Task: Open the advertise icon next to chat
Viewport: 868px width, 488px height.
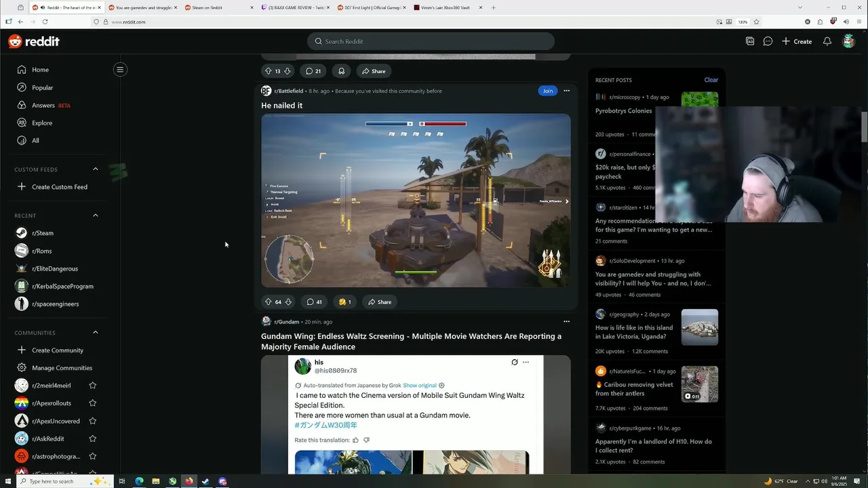Action: [x=750, y=41]
